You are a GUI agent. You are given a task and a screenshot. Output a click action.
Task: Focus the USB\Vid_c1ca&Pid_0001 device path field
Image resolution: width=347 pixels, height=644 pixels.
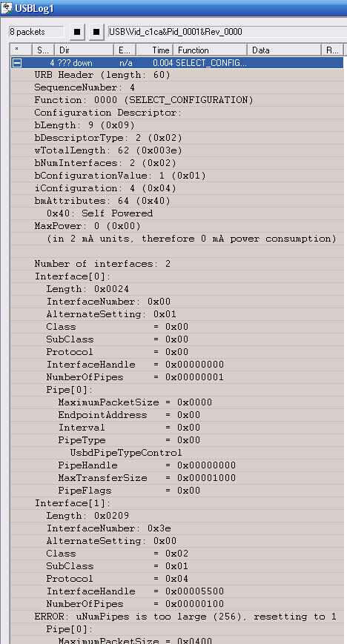(227, 32)
